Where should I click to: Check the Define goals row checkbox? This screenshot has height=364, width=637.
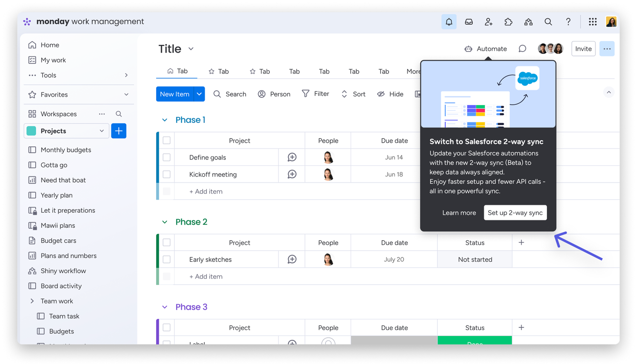click(167, 157)
